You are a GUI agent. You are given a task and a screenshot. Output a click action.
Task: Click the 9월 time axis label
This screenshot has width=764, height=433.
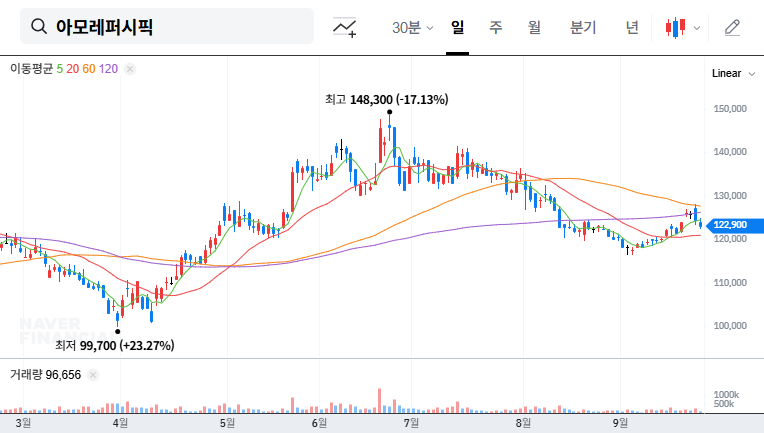[620, 423]
